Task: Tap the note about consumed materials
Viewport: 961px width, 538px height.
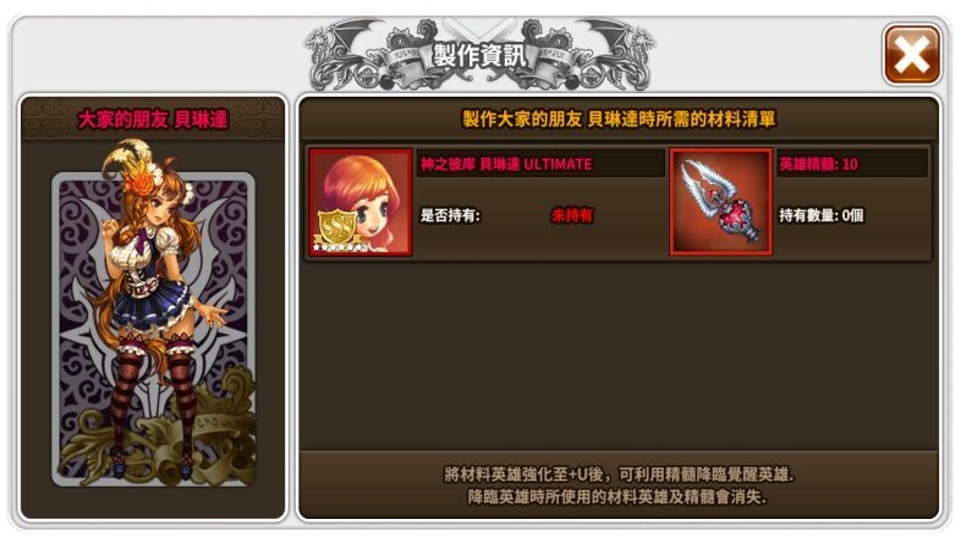Action: (618, 496)
